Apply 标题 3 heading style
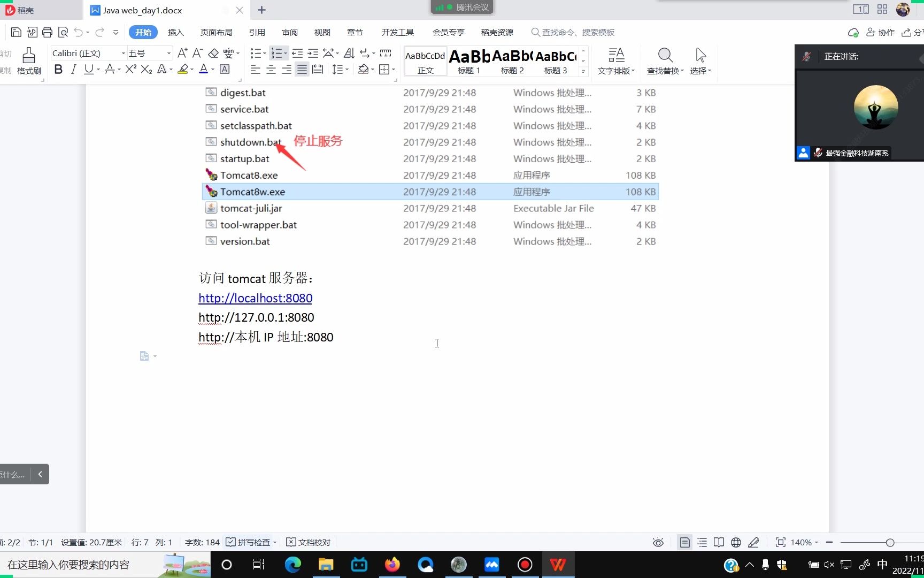Screen dimensions: 924x578 556,62
